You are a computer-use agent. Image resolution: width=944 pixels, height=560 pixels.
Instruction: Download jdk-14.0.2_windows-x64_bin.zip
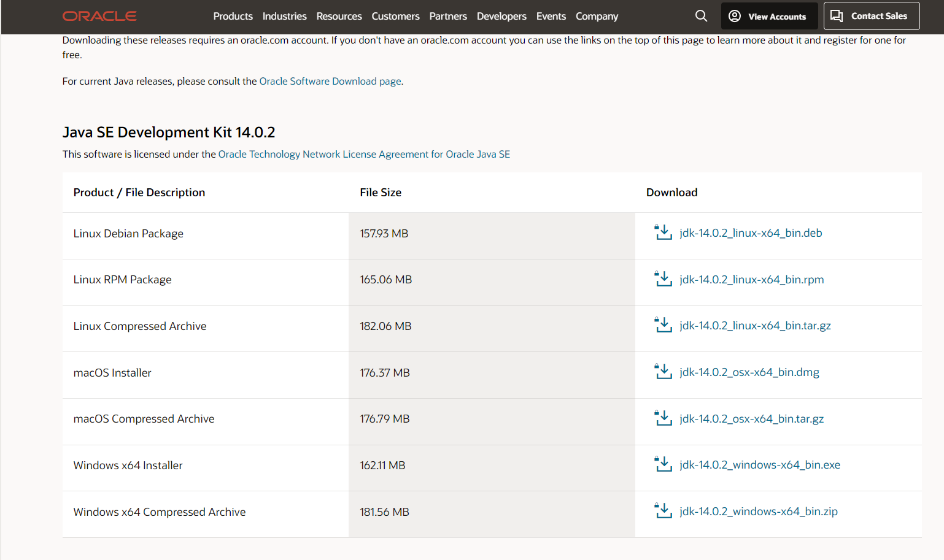click(x=758, y=512)
